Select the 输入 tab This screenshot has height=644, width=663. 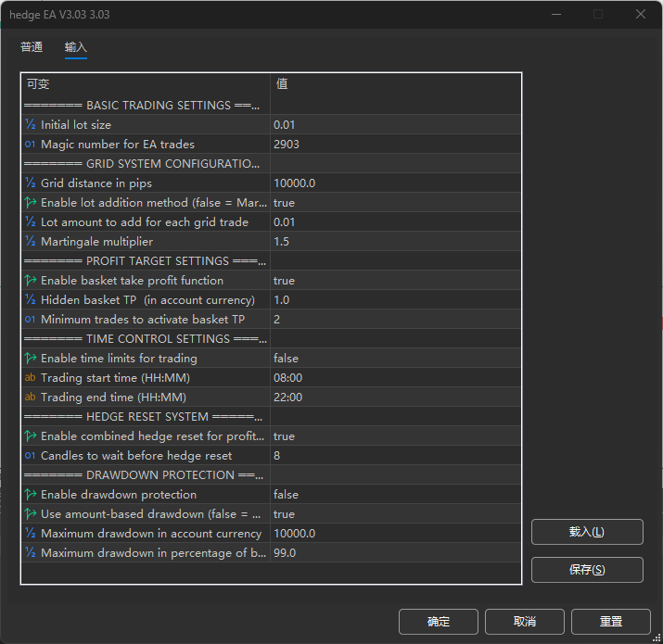[76, 47]
